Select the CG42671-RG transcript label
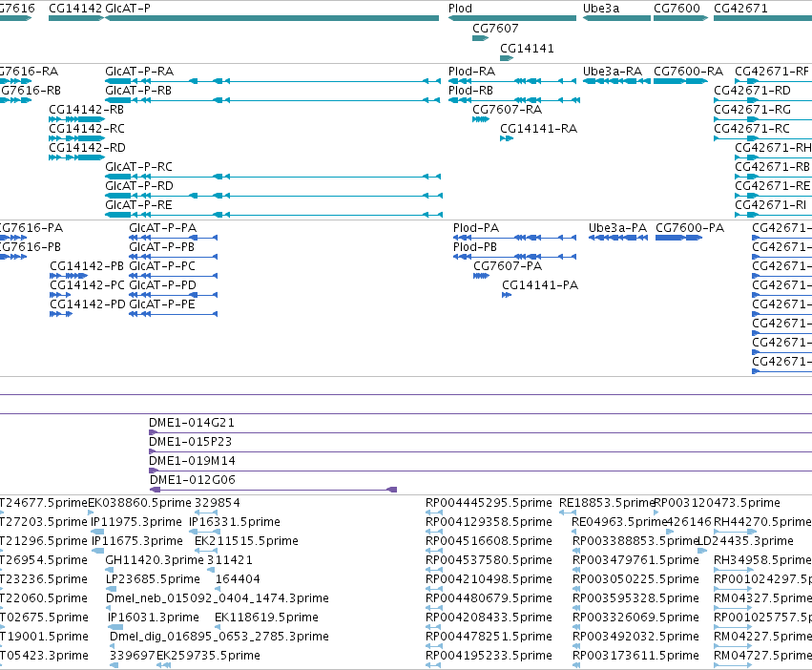812x670 pixels. [x=753, y=110]
